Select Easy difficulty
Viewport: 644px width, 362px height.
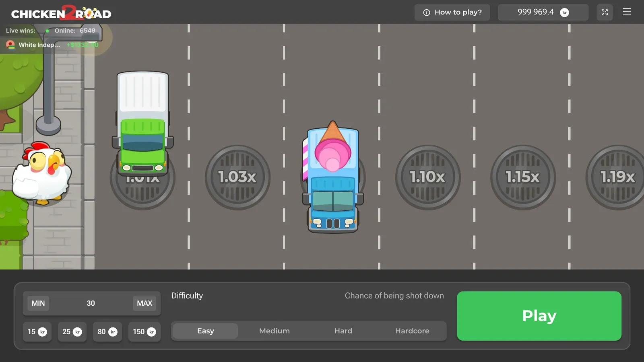[206, 331]
